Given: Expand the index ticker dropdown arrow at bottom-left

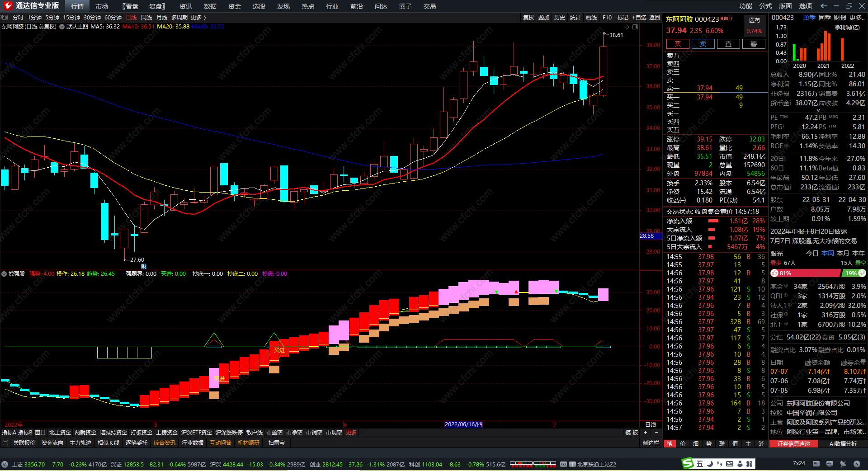Looking at the screenshot, I should pos(5,464).
